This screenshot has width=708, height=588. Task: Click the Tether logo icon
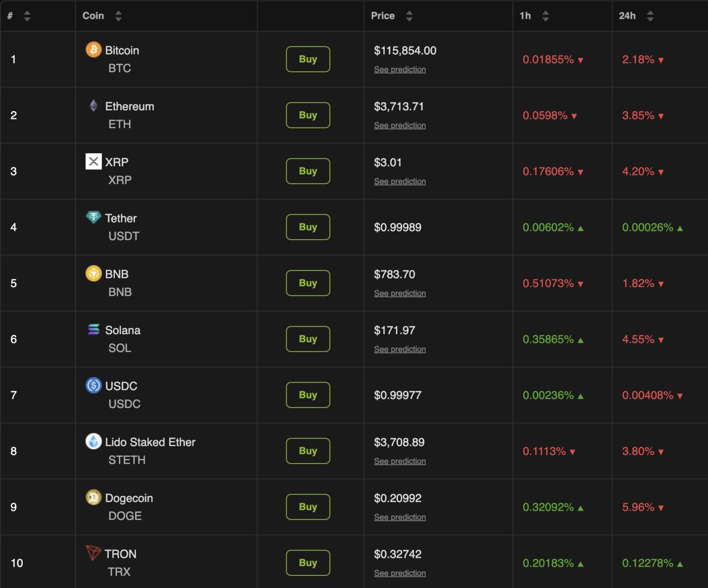coord(94,217)
